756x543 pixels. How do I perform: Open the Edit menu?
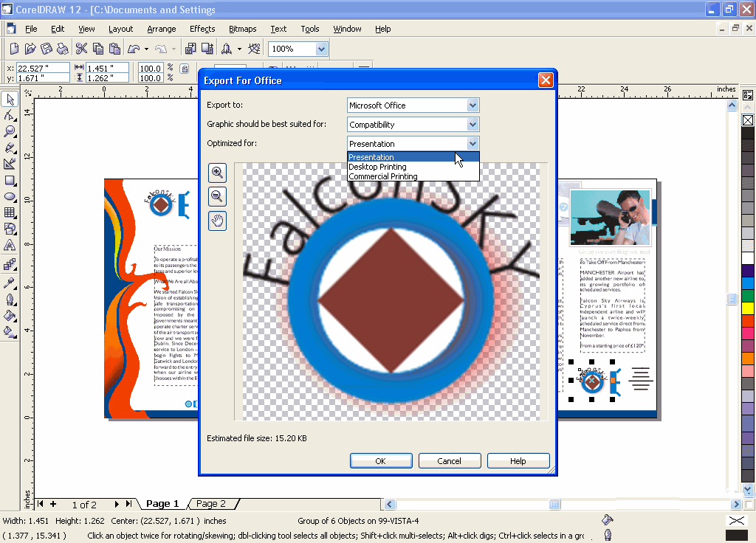(x=58, y=29)
